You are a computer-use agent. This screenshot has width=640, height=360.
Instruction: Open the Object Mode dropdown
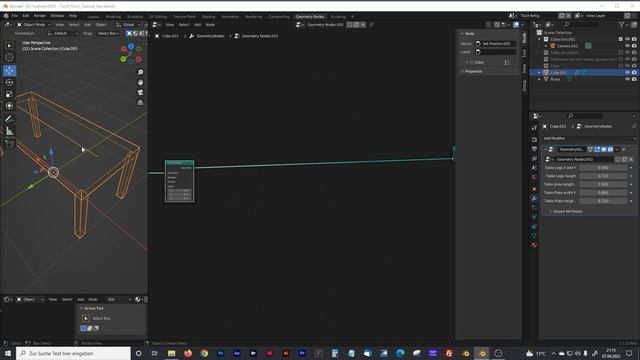[33, 25]
